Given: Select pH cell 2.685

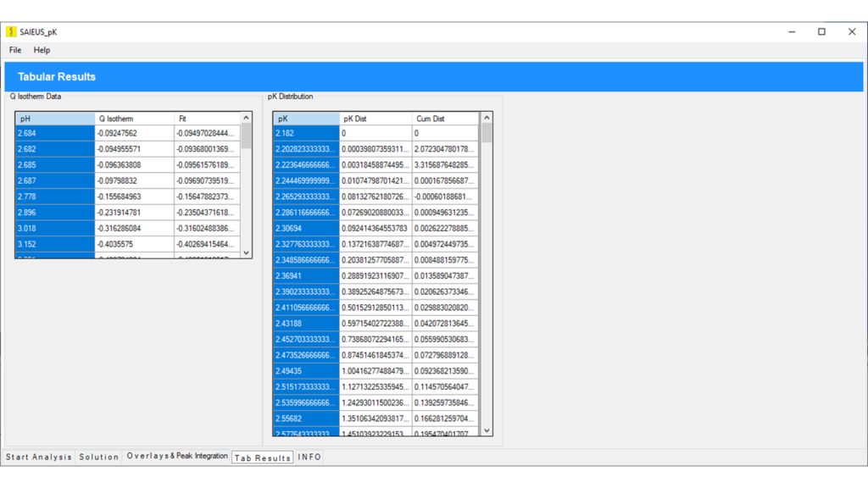Looking at the screenshot, I should pos(55,165).
